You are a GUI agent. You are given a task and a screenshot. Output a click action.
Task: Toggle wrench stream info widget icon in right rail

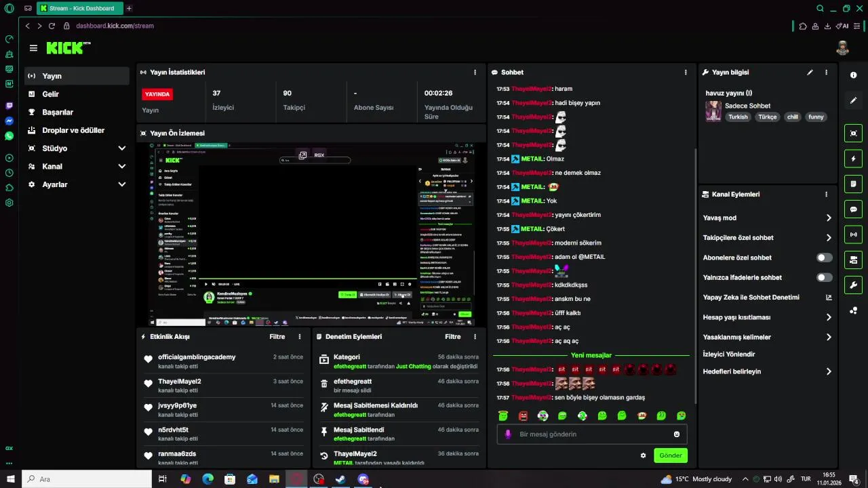coord(853,285)
